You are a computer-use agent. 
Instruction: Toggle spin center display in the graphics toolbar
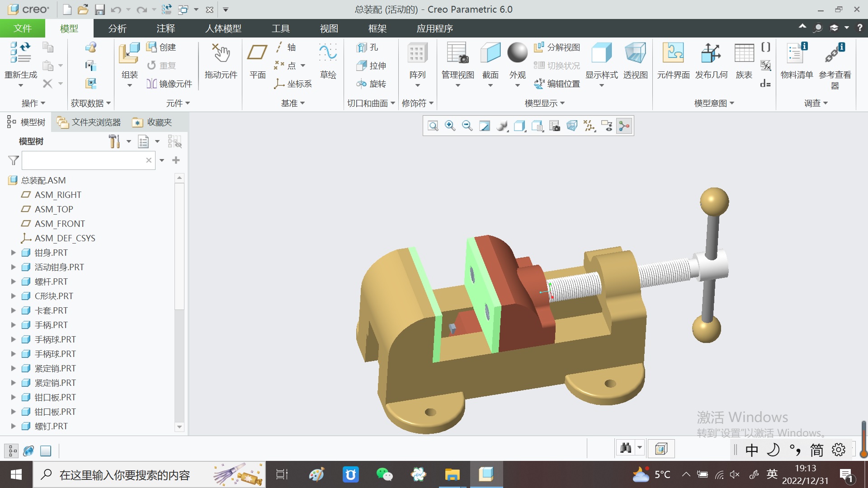coord(624,126)
